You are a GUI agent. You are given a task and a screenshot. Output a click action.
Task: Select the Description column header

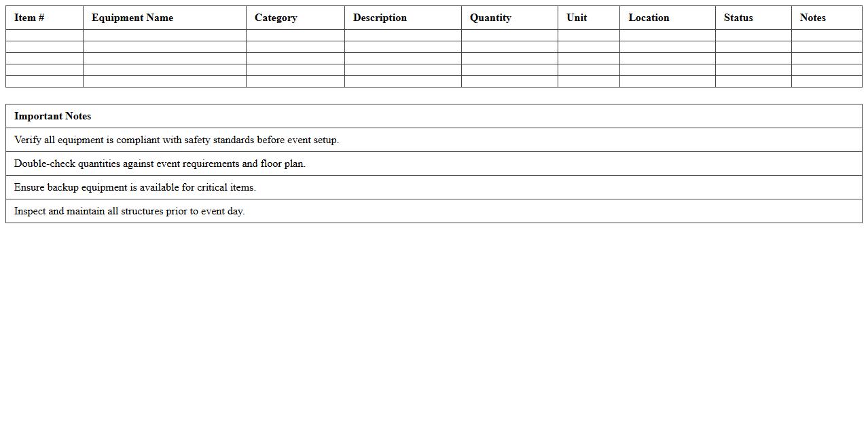click(x=380, y=18)
